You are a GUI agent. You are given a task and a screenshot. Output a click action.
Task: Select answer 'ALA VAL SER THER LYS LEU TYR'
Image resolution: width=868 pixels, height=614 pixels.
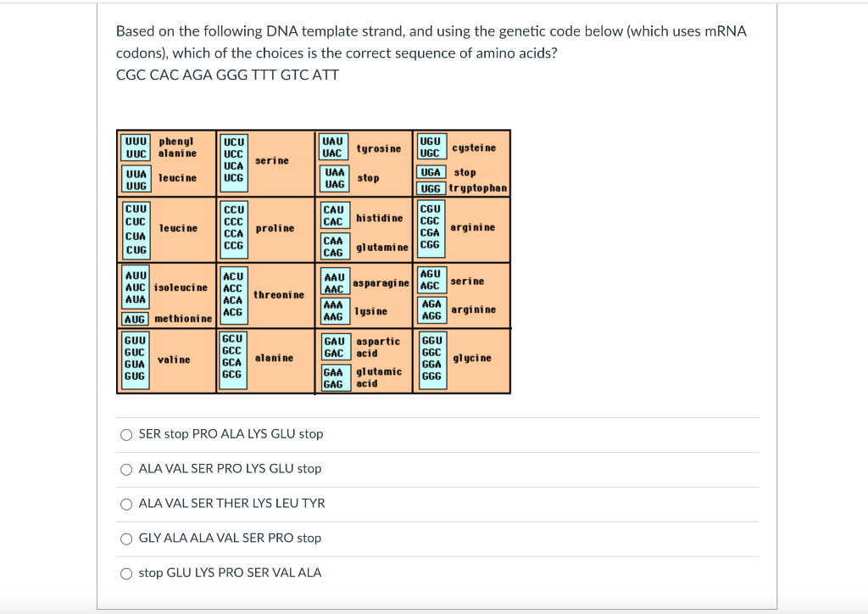(x=126, y=503)
